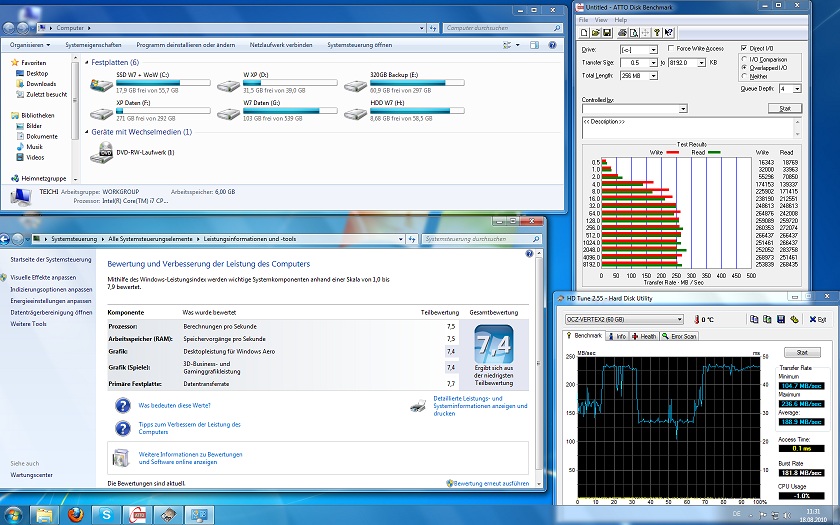Screen dimensions: 840x525
Task: Select Neither radio button
Action: (x=744, y=77)
